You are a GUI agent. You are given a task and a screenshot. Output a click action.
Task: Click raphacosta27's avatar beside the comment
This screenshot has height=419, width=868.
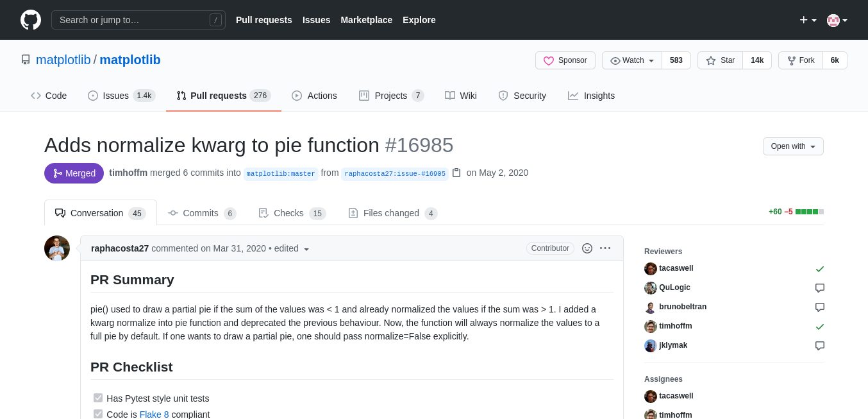[57, 248]
